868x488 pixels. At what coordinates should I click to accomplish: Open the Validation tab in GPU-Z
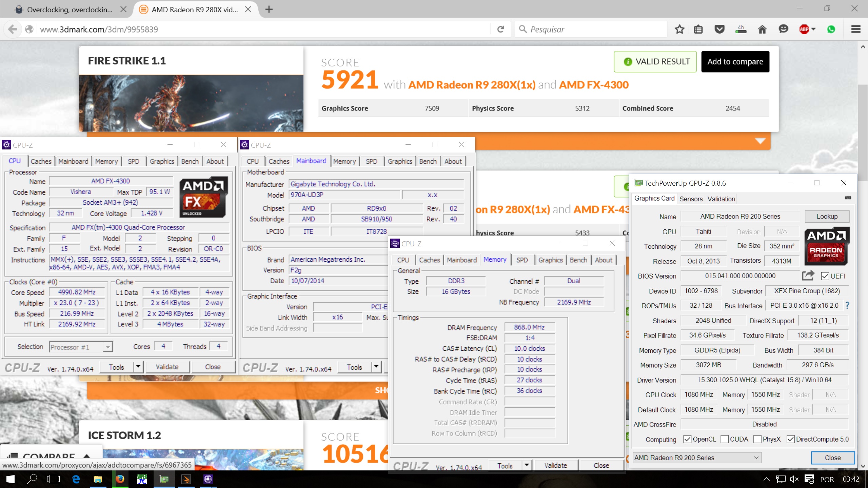[x=721, y=199]
